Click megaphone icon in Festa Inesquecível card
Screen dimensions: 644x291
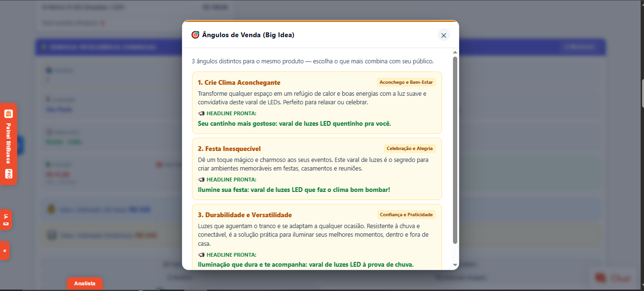201,180
